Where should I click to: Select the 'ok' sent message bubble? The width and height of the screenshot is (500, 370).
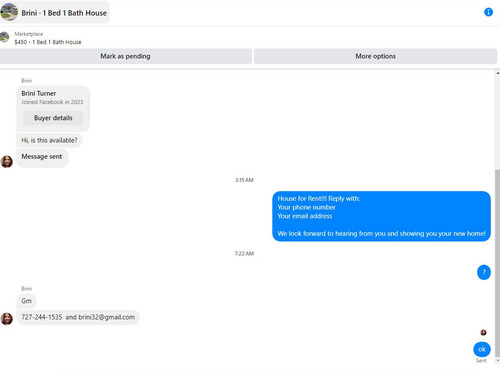482,349
